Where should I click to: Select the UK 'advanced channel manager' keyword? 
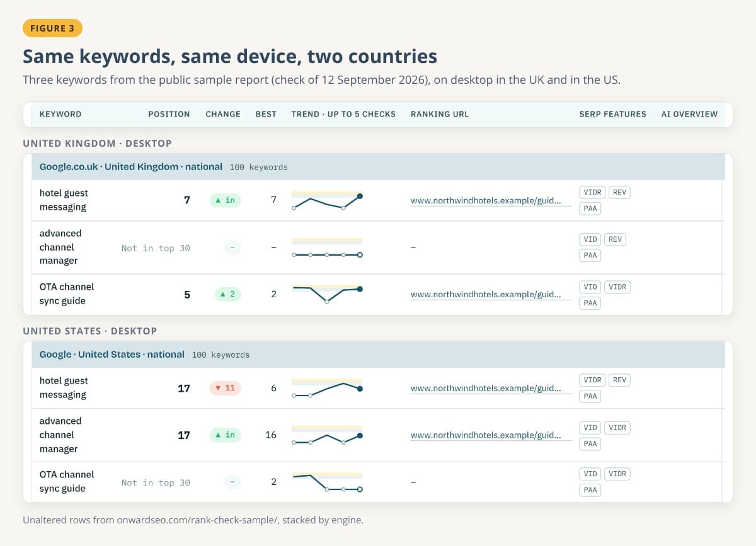[60, 247]
